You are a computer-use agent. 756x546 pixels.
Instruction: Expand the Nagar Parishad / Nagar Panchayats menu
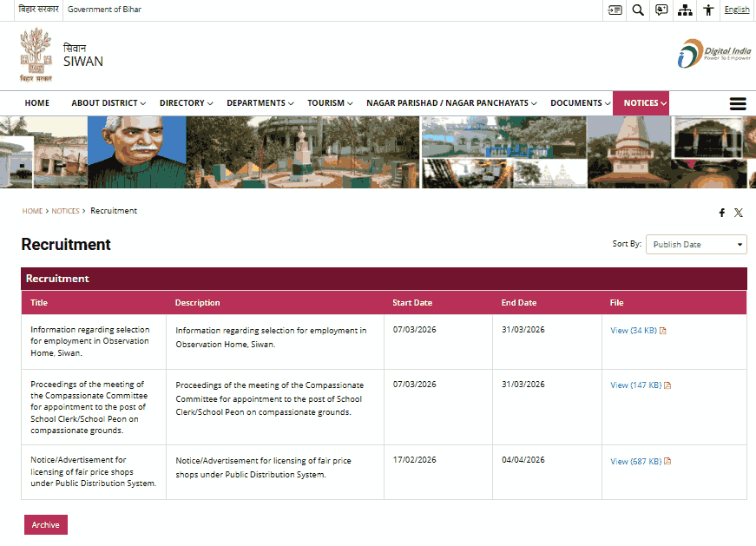tap(451, 103)
